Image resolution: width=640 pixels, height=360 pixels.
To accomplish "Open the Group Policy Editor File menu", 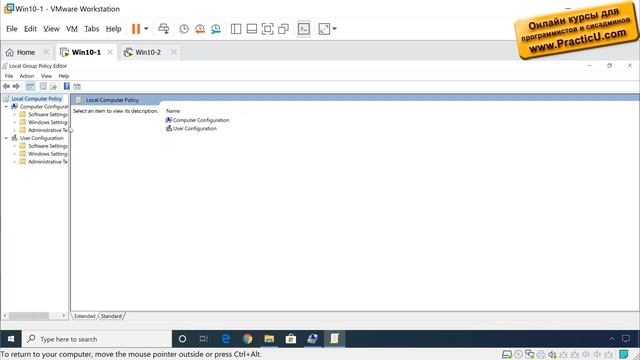I will (x=9, y=76).
